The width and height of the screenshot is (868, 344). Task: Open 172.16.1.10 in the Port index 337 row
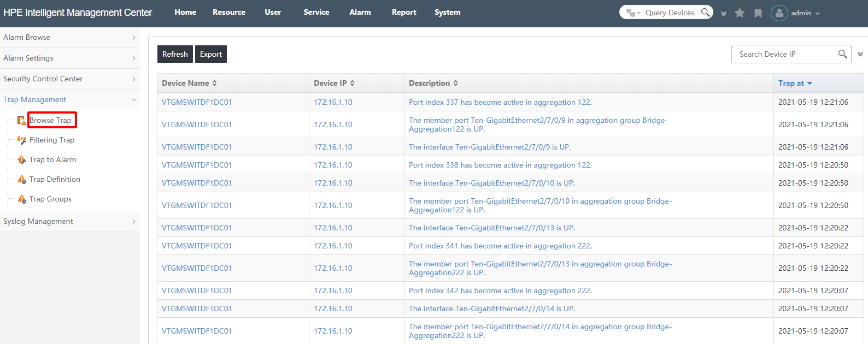pyautogui.click(x=333, y=102)
